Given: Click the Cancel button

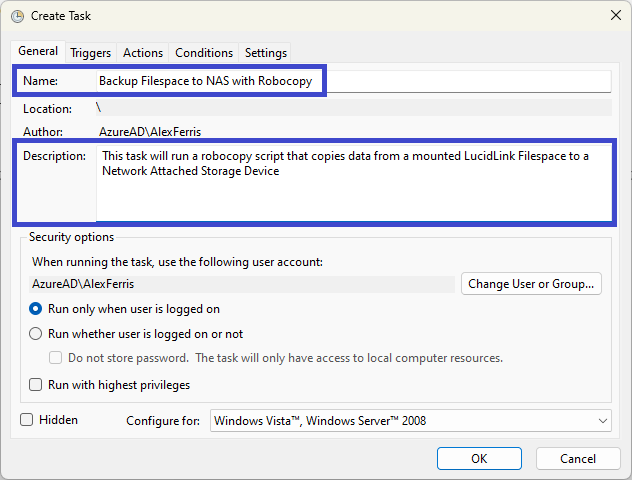Looking at the screenshot, I should 578,459.
